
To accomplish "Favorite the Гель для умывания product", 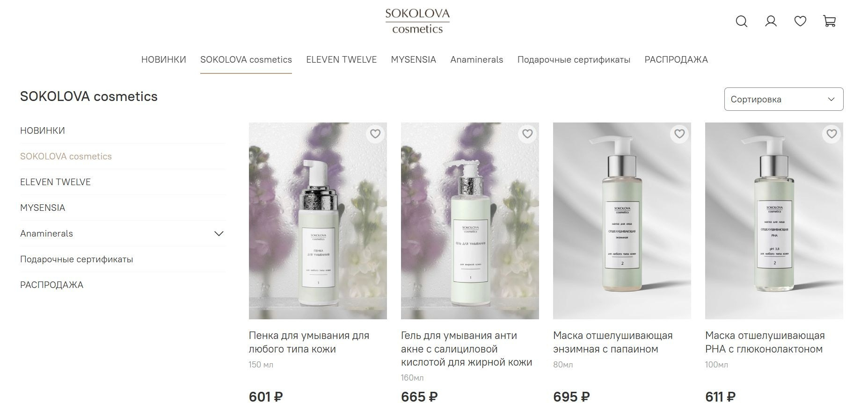I will click(527, 134).
